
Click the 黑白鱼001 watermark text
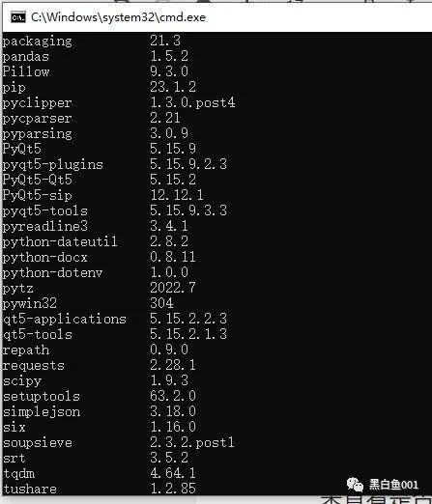(x=393, y=485)
